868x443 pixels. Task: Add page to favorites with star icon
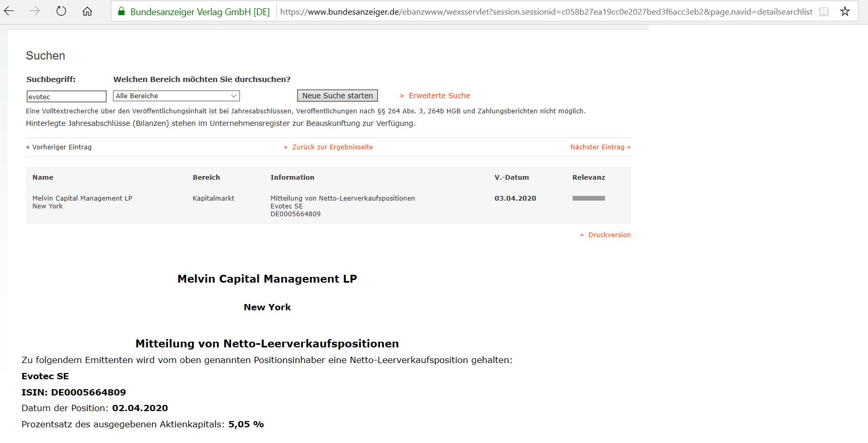click(845, 11)
